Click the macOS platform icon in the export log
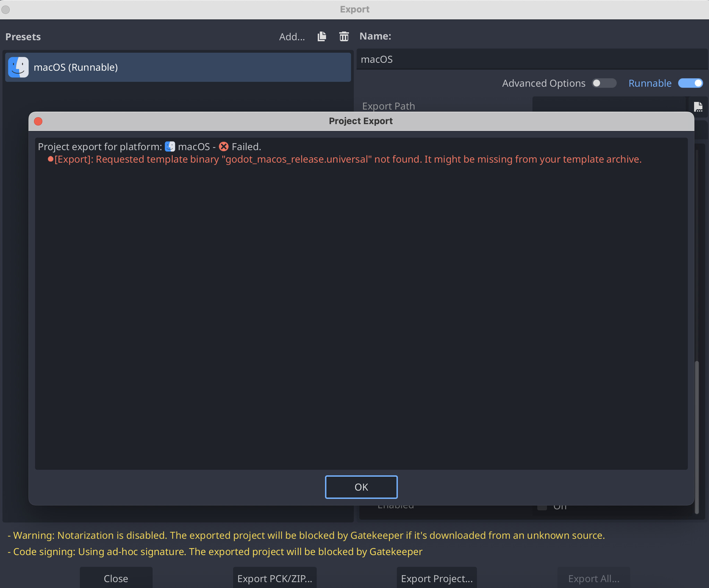The width and height of the screenshot is (709, 588). point(170,147)
